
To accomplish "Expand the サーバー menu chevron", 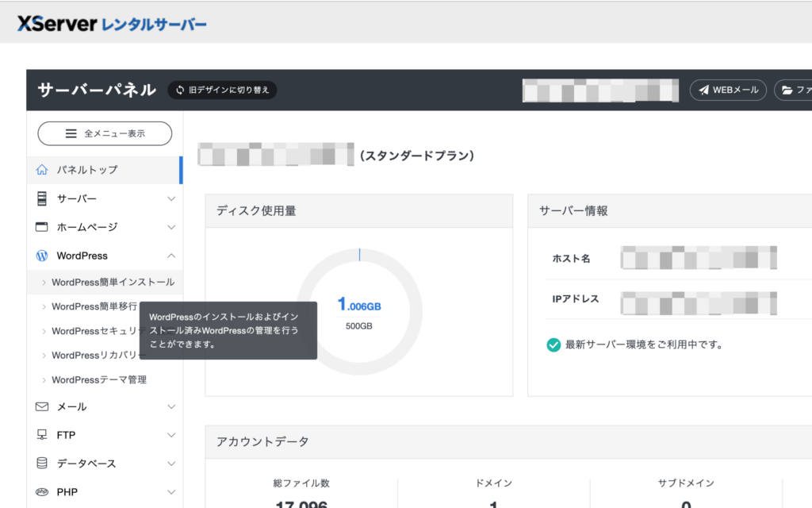I will tap(171, 198).
